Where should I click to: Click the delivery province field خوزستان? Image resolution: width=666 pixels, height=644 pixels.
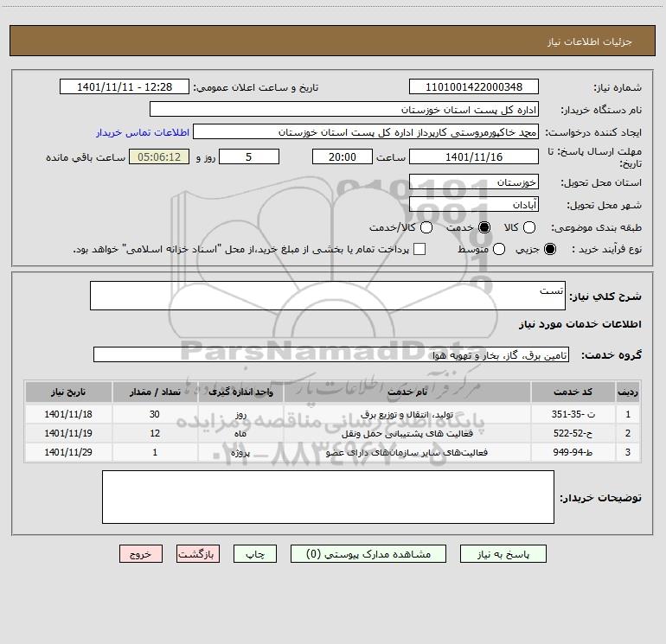474,182
